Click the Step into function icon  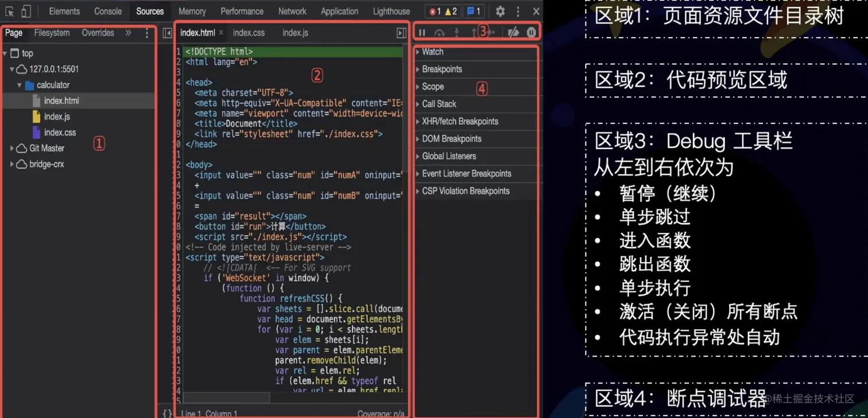pyautogui.click(x=457, y=33)
